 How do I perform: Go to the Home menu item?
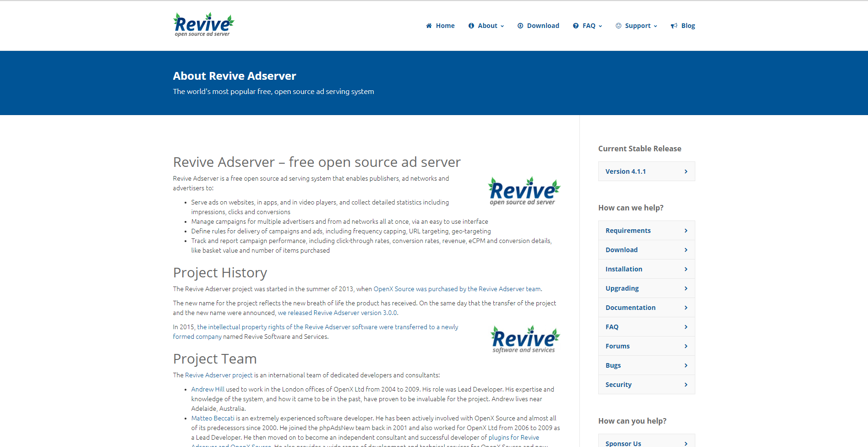point(440,26)
